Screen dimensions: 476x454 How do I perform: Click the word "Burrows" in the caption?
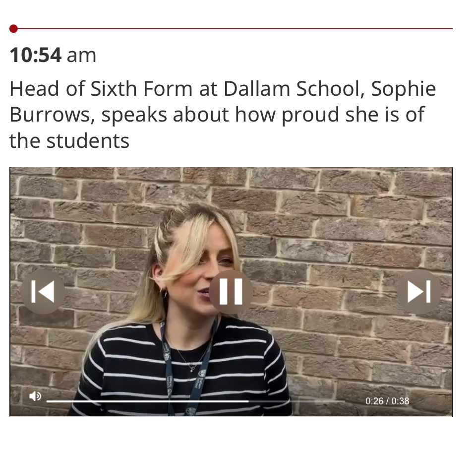tap(50, 115)
